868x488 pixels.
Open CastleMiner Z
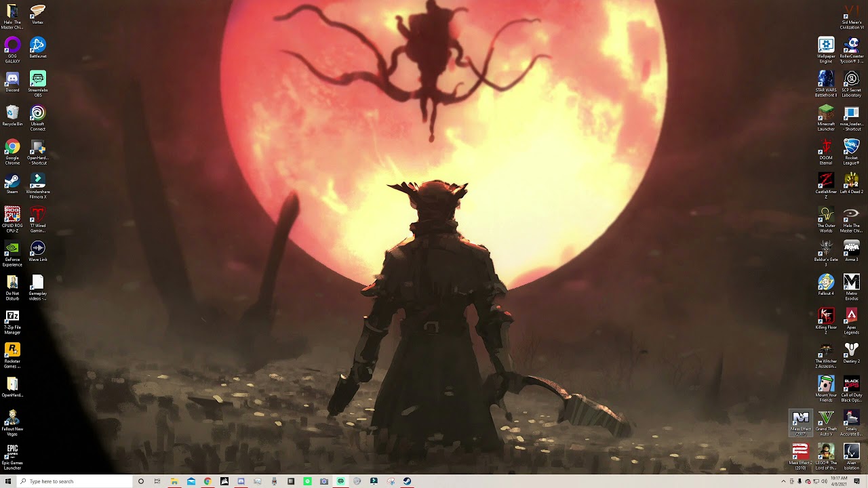(x=826, y=186)
